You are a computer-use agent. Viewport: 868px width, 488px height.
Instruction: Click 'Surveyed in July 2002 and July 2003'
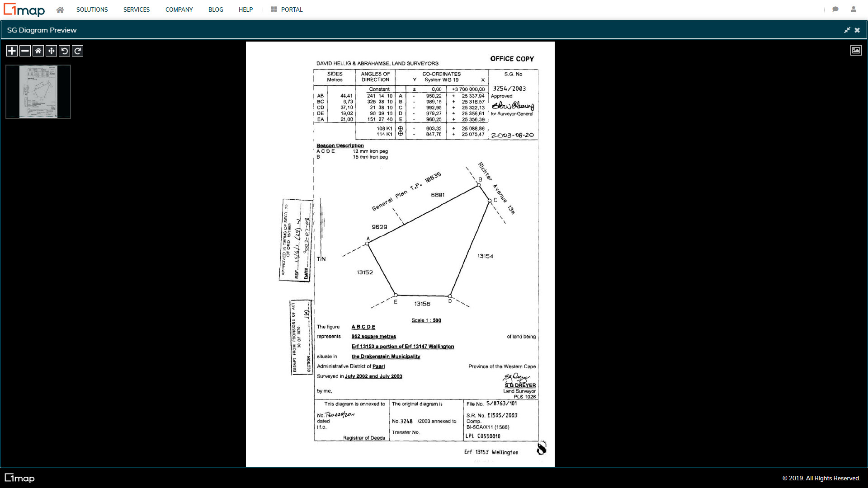pyautogui.click(x=359, y=376)
